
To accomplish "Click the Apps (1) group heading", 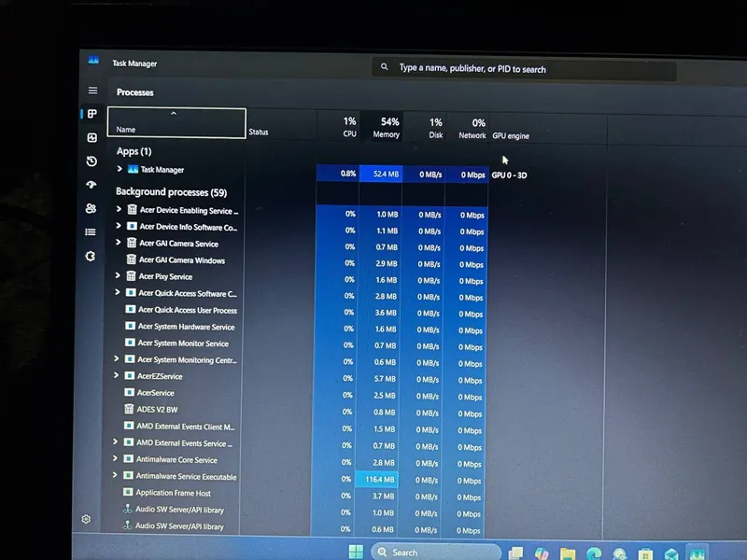I will [134, 151].
